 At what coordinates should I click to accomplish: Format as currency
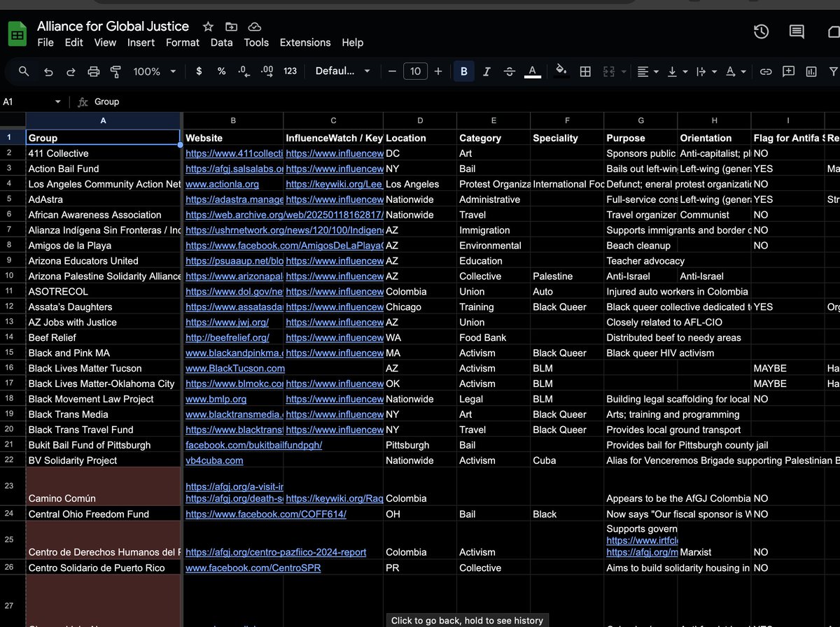[x=199, y=71]
